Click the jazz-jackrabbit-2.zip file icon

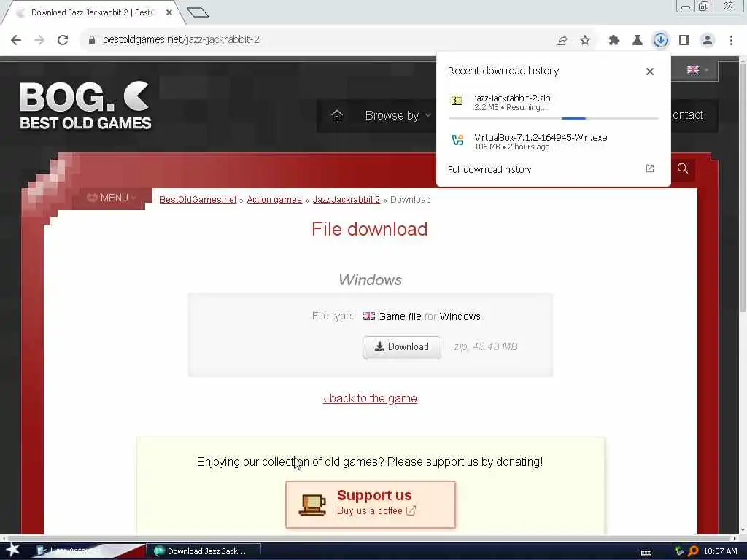point(457,101)
